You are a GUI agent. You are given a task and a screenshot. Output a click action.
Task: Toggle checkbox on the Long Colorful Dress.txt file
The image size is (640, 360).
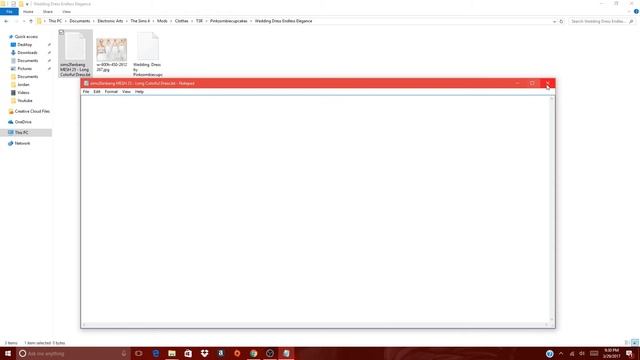(x=61, y=32)
